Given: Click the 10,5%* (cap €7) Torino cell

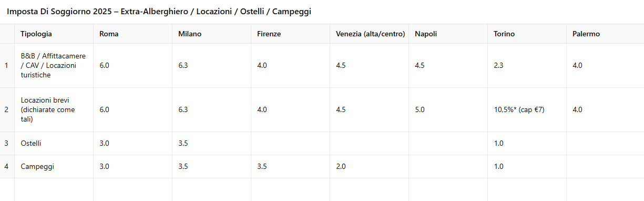Looking at the screenshot, I should pos(527,110).
